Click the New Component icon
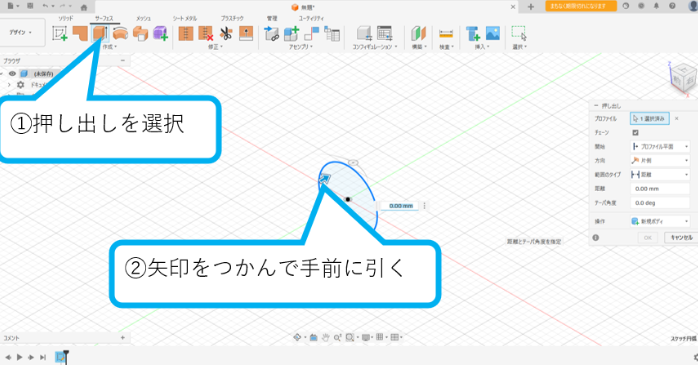The width and height of the screenshot is (698, 365). 292,34
